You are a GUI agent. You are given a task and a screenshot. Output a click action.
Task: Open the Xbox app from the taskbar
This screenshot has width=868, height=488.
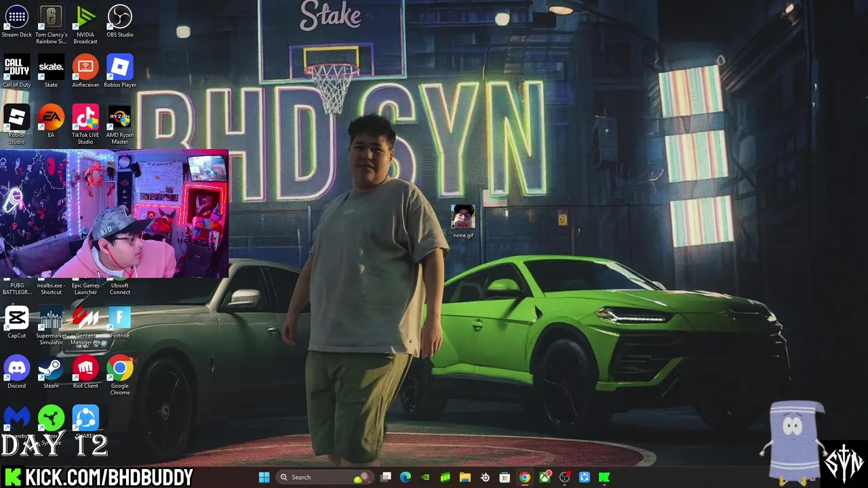(x=545, y=477)
